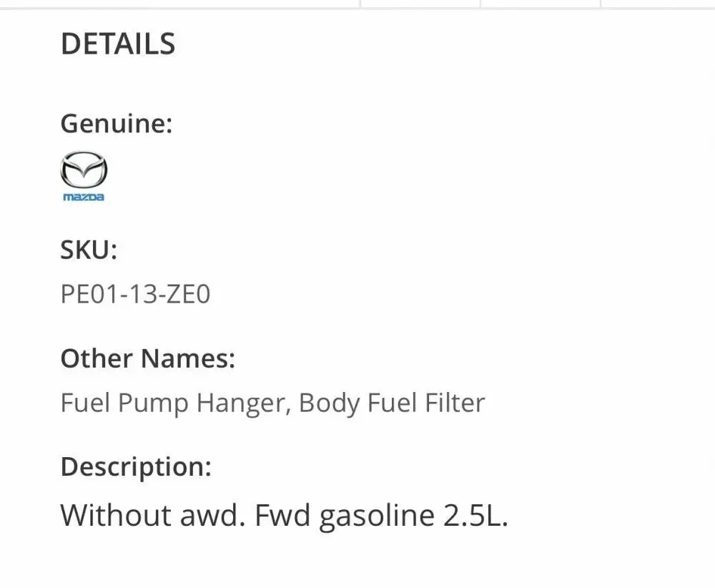
Task: Click the word awd. in description
Action: (213, 516)
